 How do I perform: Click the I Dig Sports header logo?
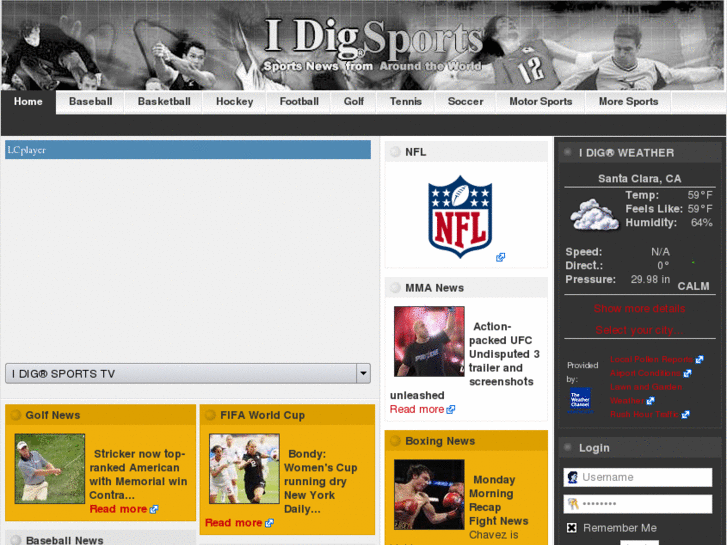click(x=373, y=45)
